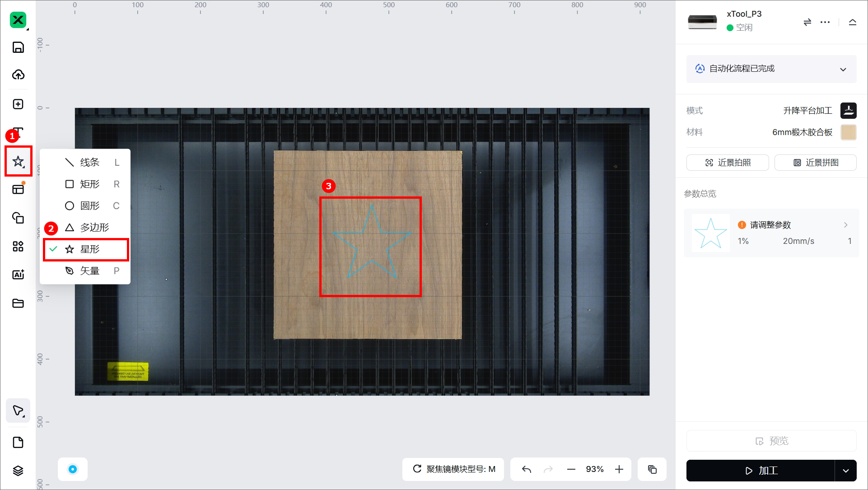The height and width of the screenshot is (490, 868).
Task: Open the layers panel icon
Action: click(x=18, y=471)
